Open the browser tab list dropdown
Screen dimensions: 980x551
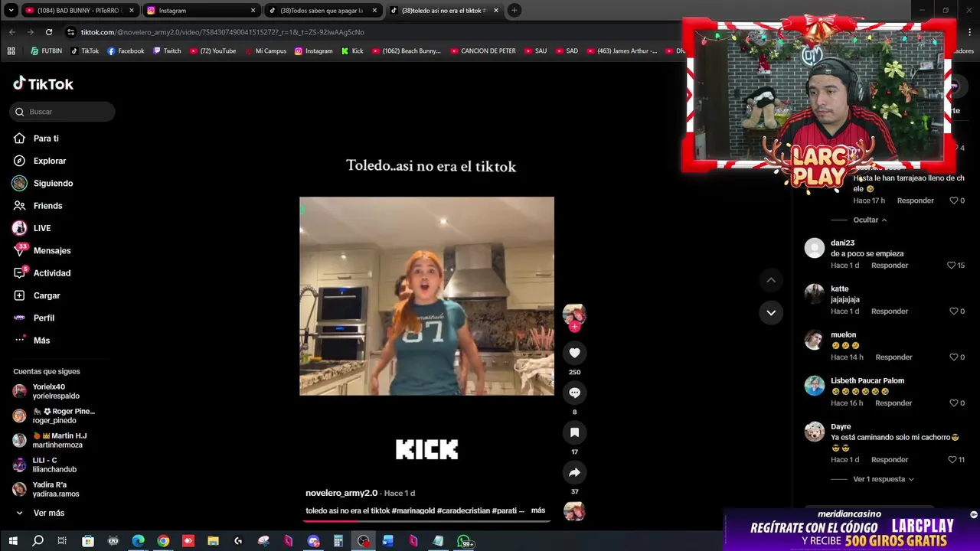pyautogui.click(x=11, y=11)
